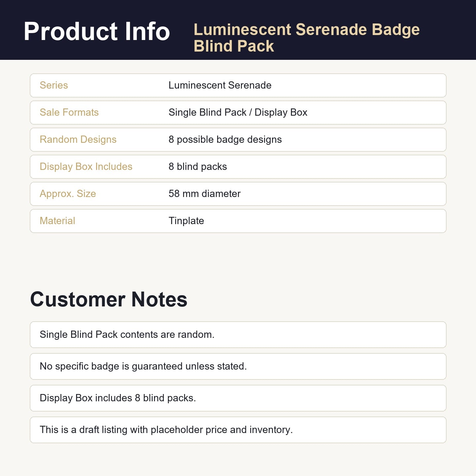Viewport: 476px width, 476px height.
Task: Click the Sale Formats label
Action: click(69, 112)
